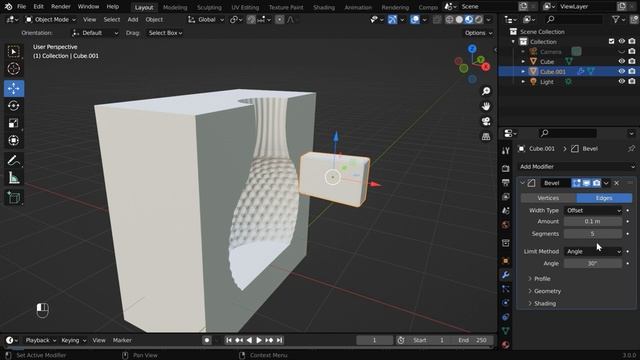This screenshot has width=640, height=360.
Task: Open timeline Playback popover
Action: pos(40,340)
